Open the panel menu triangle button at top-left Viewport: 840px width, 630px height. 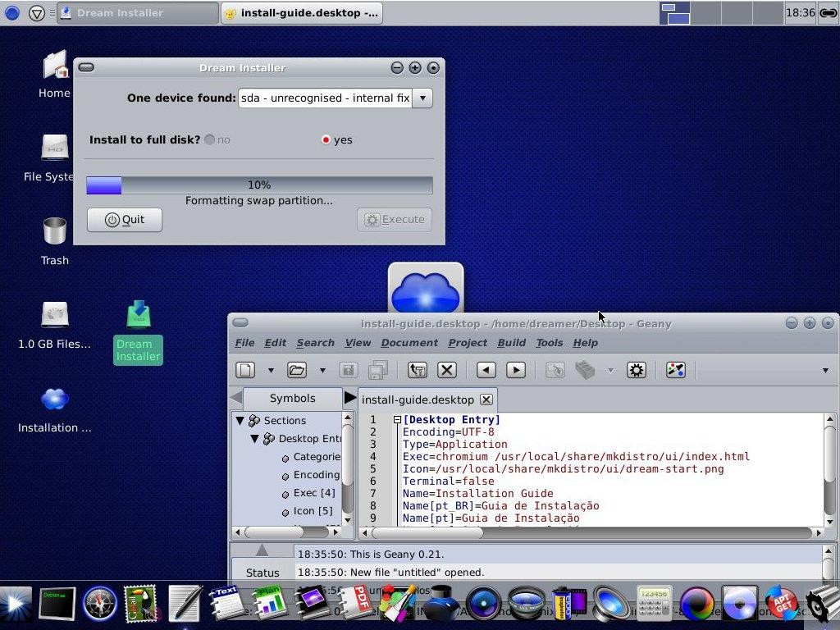pos(36,13)
